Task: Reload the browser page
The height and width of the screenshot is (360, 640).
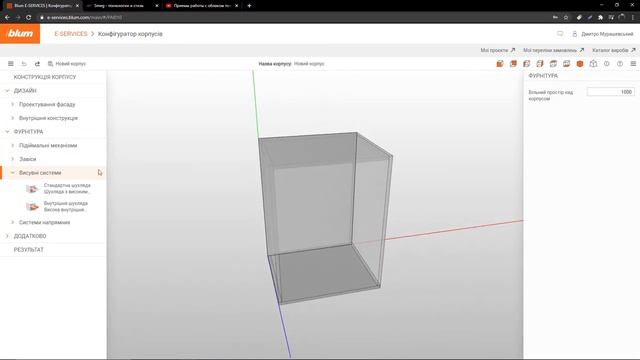Action: (x=29, y=17)
